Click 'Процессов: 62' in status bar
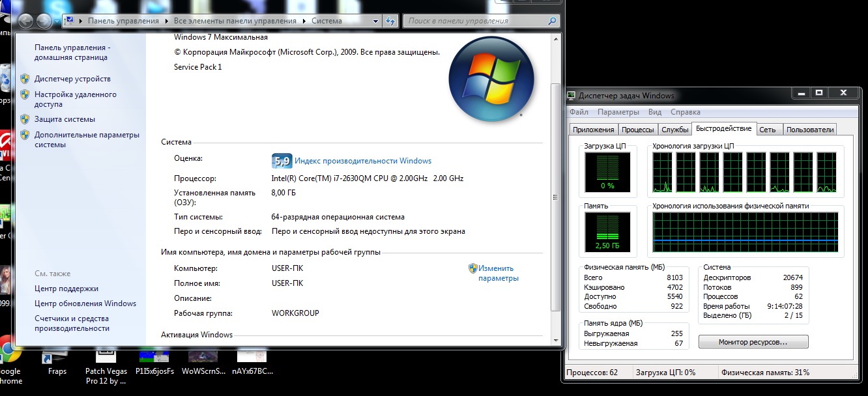The image size is (868, 396). (592, 373)
